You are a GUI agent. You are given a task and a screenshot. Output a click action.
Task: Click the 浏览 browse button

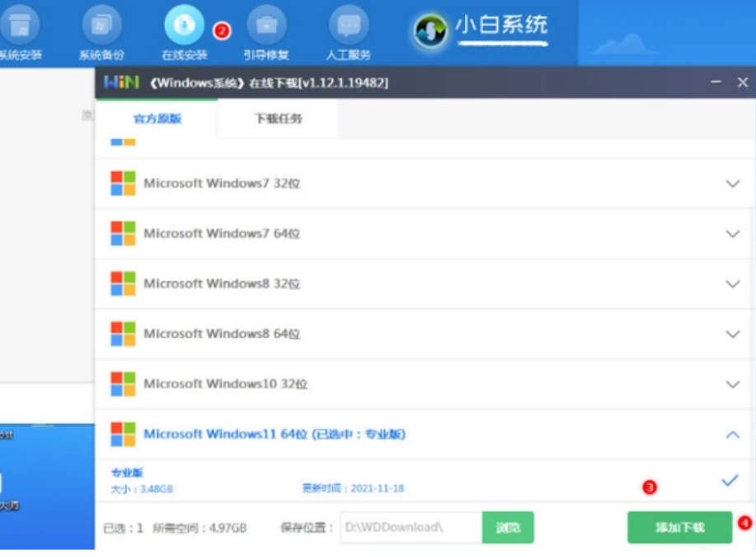click(508, 527)
